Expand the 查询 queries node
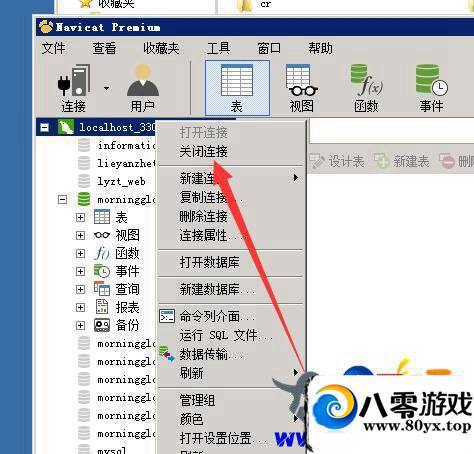The width and height of the screenshot is (474, 454). tap(80, 289)
